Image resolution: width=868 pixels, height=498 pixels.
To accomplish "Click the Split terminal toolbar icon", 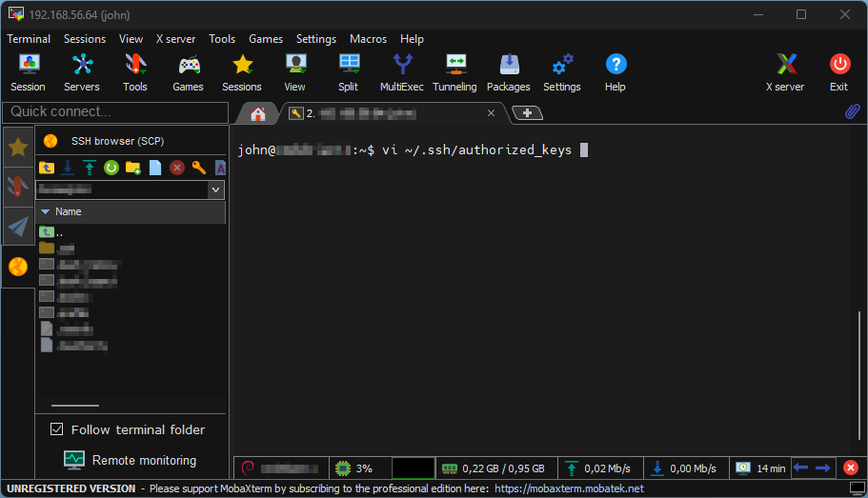I will tap(349, 72).
